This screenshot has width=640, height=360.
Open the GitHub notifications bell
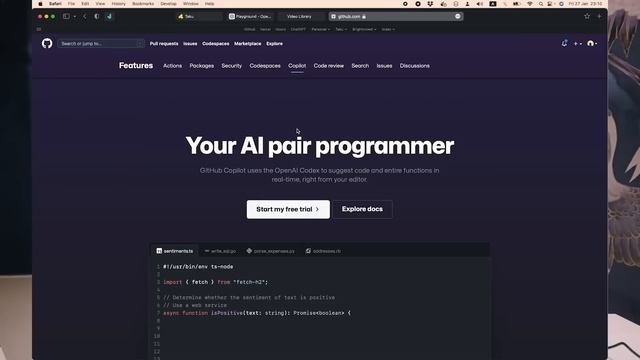tap(564, 43)
